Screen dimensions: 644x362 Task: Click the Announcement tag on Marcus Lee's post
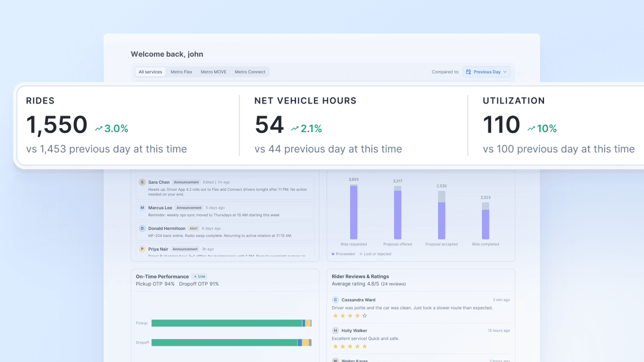click(x=189, y=208)
